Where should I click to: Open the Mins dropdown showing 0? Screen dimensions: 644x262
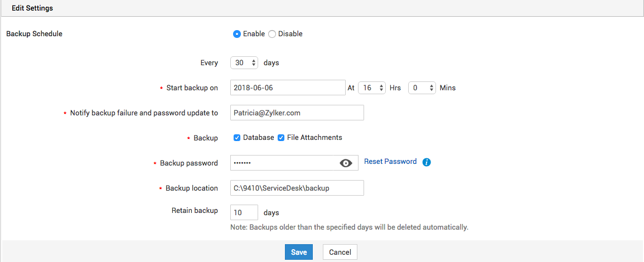click(x=422, y=88)
